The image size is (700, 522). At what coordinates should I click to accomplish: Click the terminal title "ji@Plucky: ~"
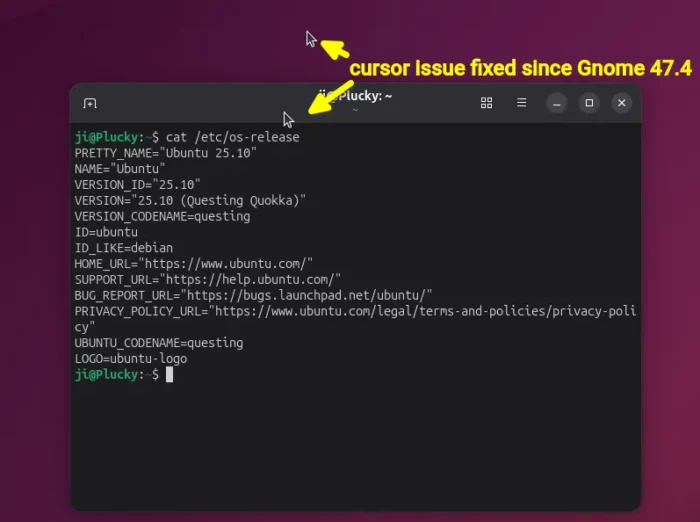355,97
